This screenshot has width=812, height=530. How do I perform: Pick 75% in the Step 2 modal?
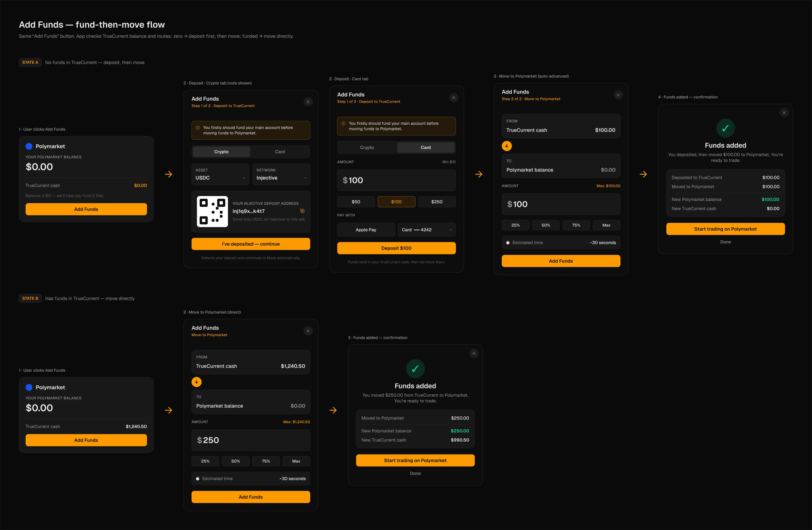(x=576, y=225)
